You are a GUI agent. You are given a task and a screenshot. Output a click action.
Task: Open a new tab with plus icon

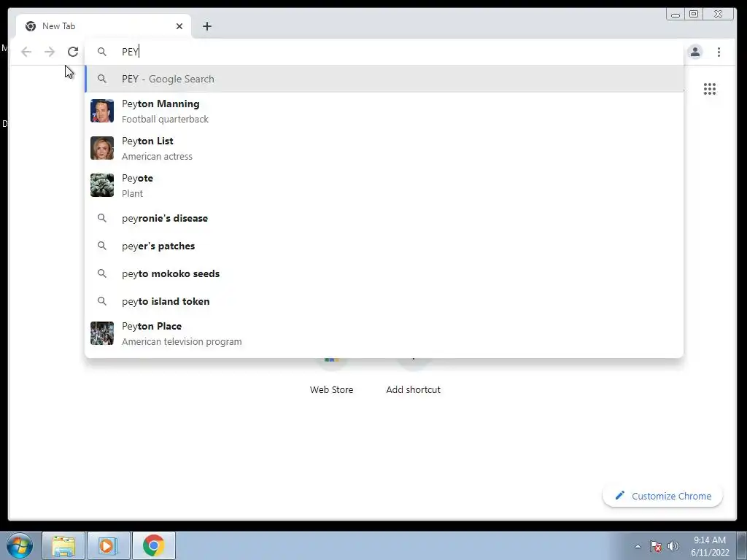pos(206,26)
